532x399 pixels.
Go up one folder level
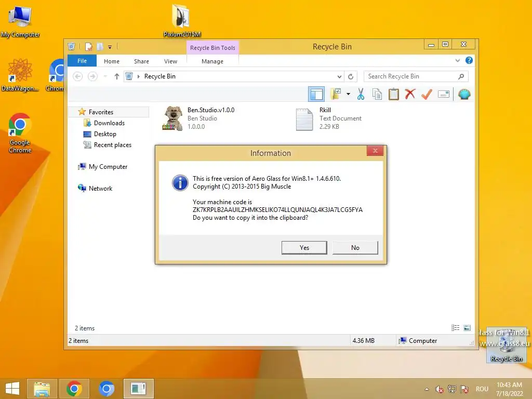click(117, 76)
